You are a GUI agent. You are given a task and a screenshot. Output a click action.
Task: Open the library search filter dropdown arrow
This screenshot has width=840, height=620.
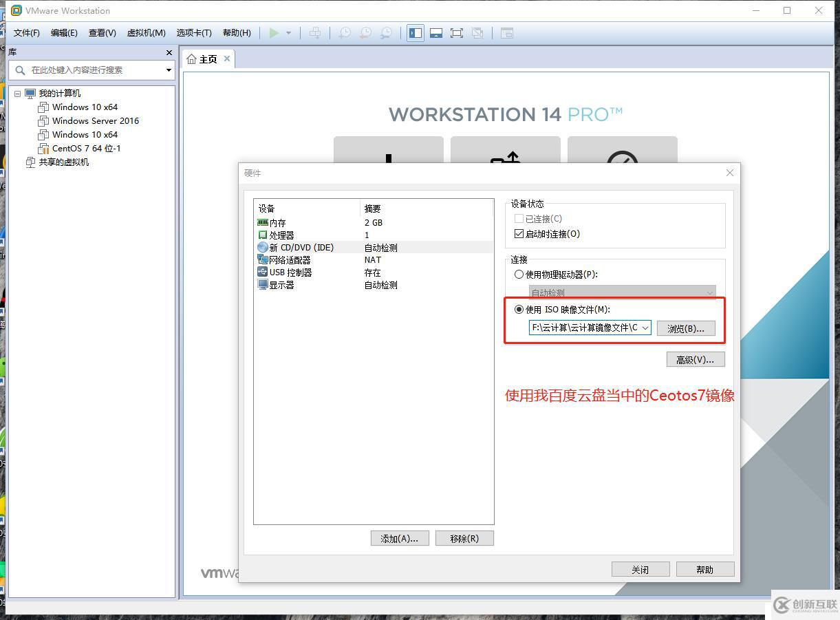169,70
